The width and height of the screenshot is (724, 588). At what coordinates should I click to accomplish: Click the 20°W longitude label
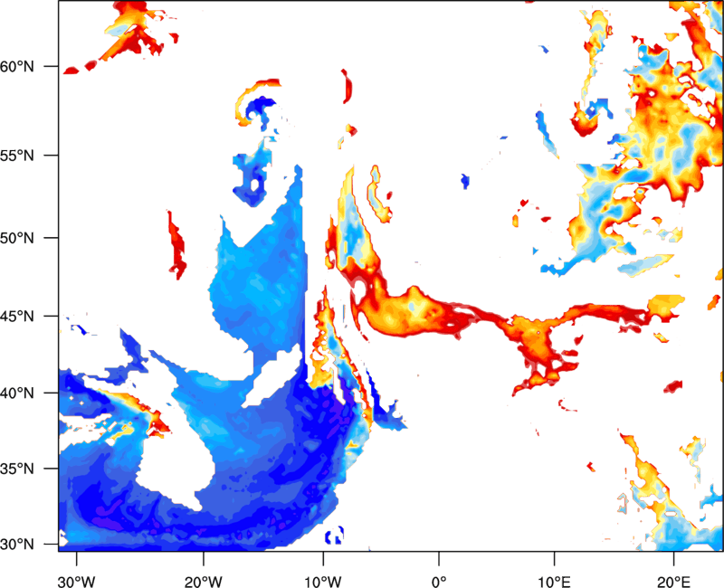(203, 582)
